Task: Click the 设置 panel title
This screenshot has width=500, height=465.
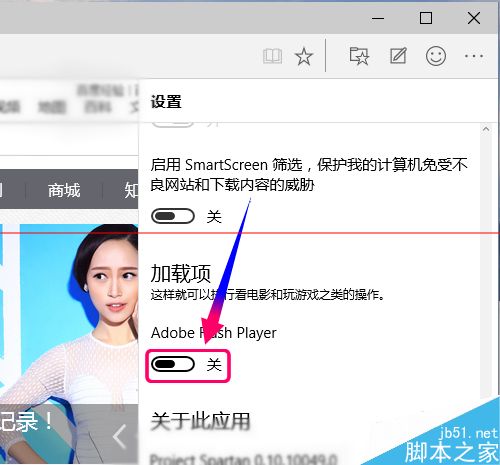Action: pos(166,102)
